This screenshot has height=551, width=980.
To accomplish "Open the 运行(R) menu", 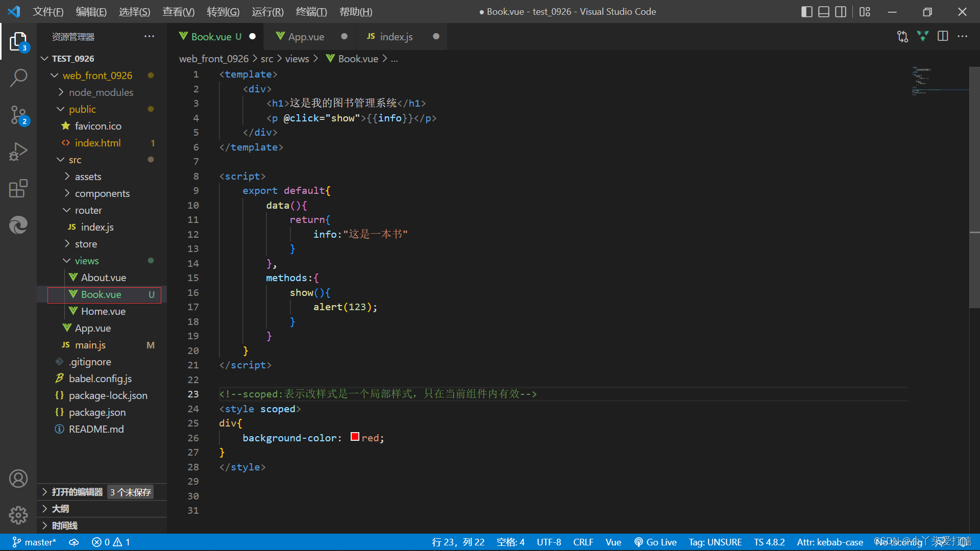I will 268,11.
